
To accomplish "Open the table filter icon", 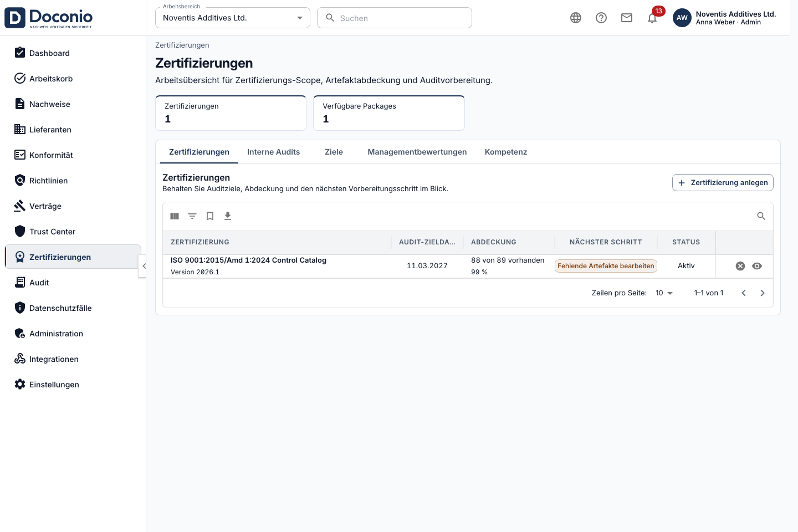I will [x=192, y=216].
